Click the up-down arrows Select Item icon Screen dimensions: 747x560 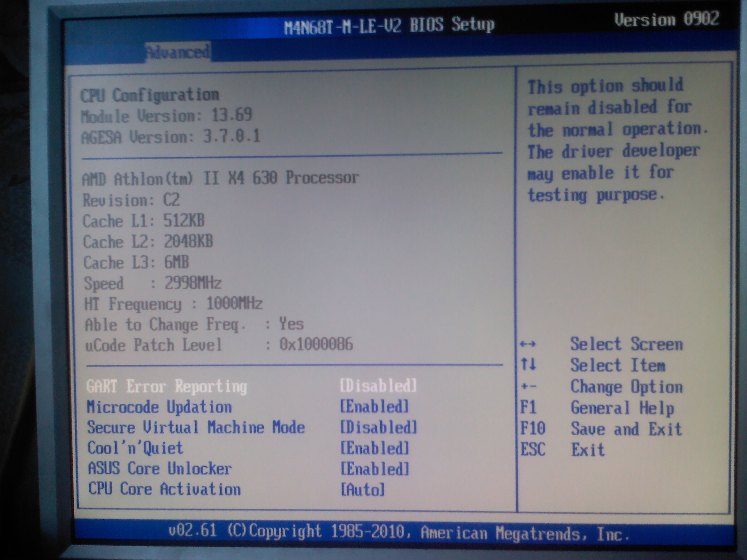pos(528,365)
